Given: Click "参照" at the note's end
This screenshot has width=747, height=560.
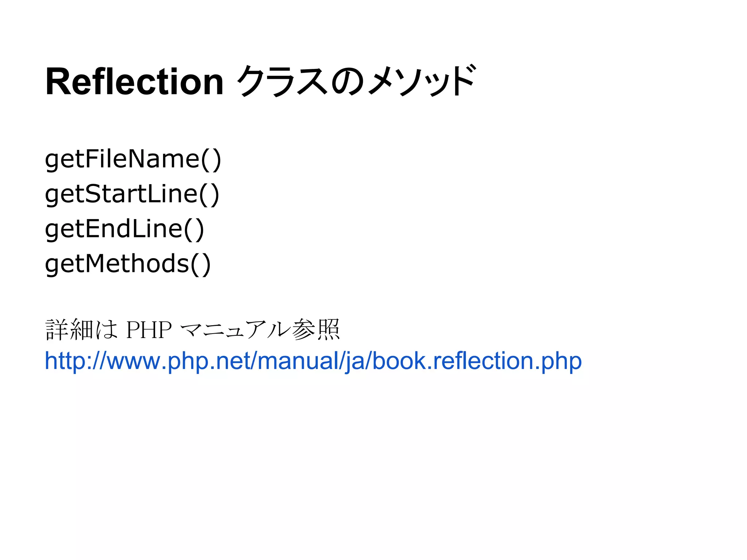Looking at the screenshot, I should tap(316, 329).
